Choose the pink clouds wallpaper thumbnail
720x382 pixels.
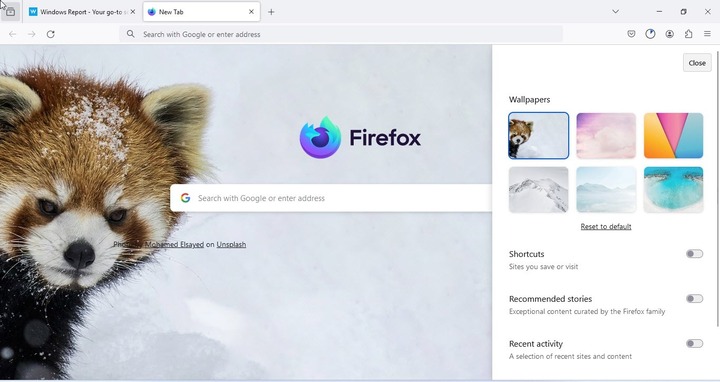tap(606, 136)
